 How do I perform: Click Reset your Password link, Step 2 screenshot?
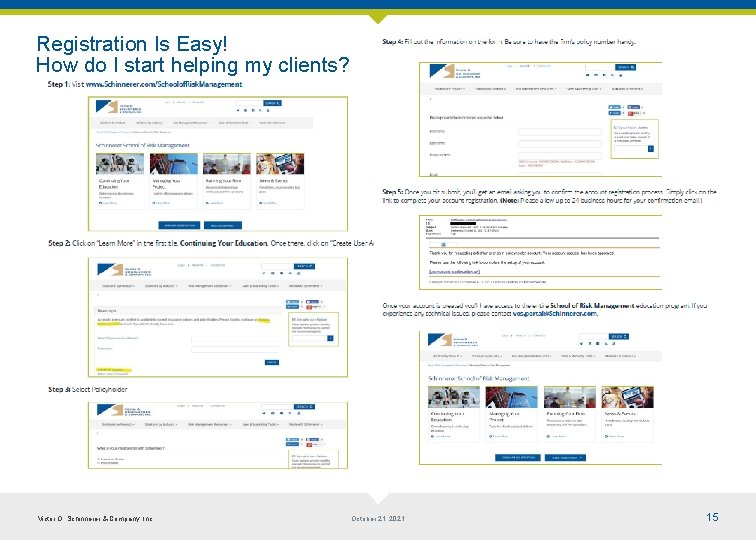click(113, 374)
